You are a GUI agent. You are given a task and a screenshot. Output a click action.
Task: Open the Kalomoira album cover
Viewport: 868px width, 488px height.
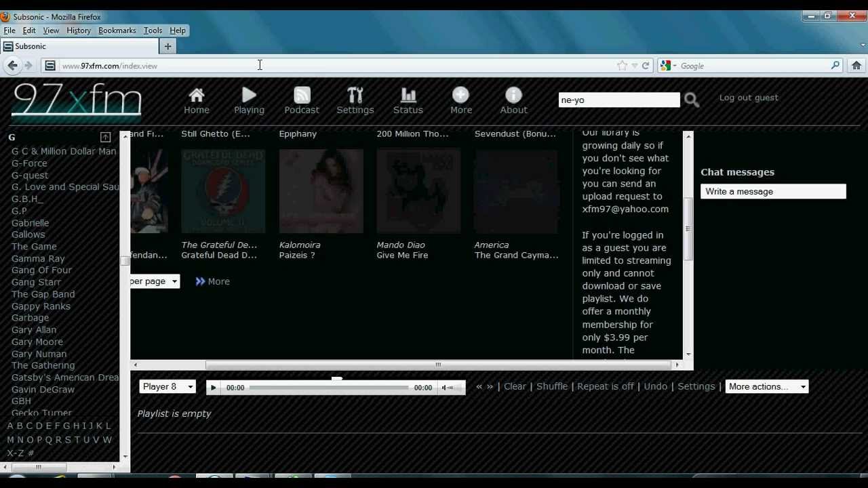click(321, 192)
